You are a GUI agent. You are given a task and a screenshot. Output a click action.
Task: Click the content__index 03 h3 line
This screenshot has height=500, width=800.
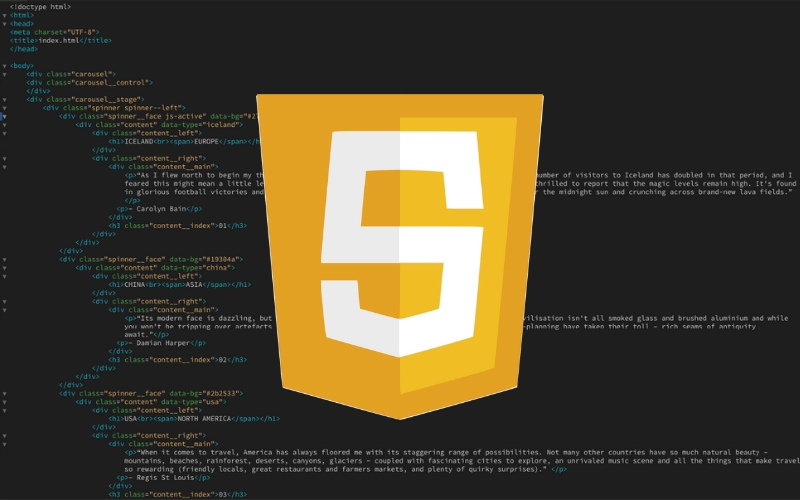178,494
